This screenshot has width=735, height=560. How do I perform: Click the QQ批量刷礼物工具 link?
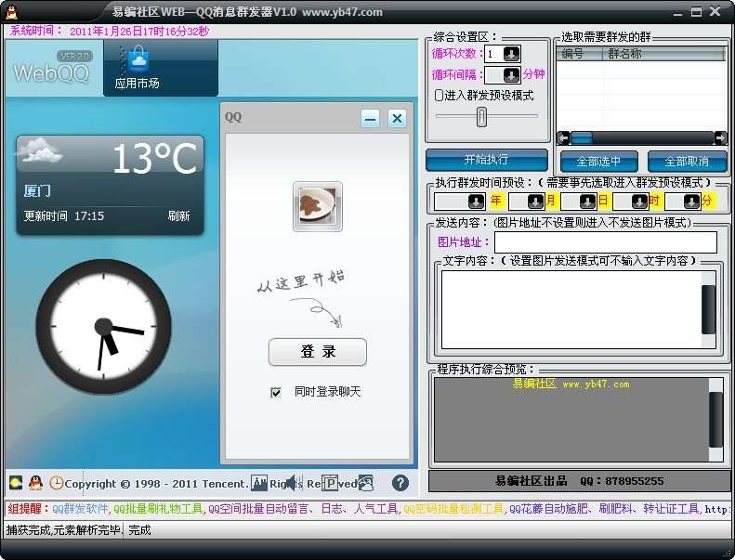point(158,509)
